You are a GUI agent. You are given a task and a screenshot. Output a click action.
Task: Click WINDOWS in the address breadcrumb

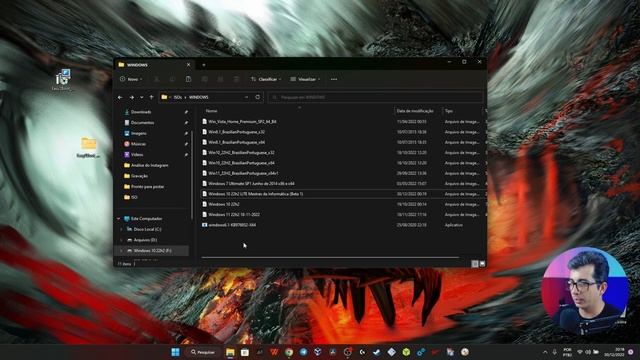coord(199,97)
